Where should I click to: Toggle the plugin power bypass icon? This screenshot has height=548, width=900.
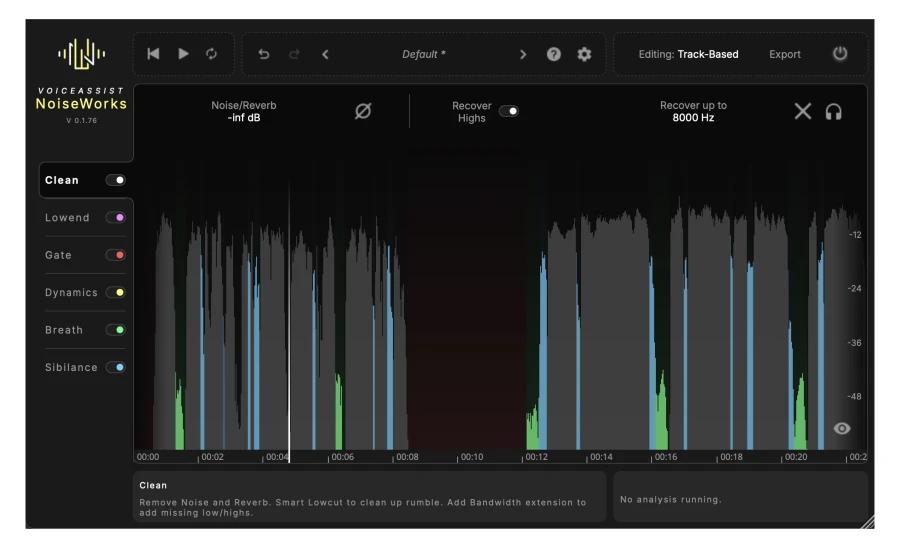coord(840,53)
